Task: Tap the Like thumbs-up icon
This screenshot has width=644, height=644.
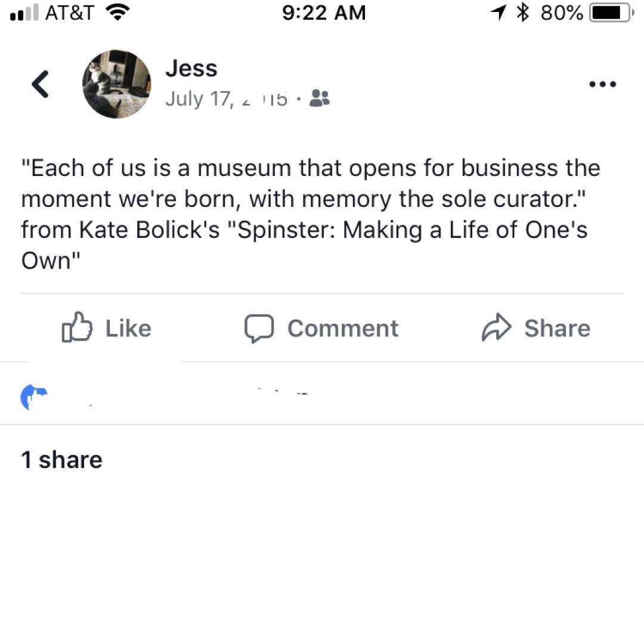Action: 79,327
